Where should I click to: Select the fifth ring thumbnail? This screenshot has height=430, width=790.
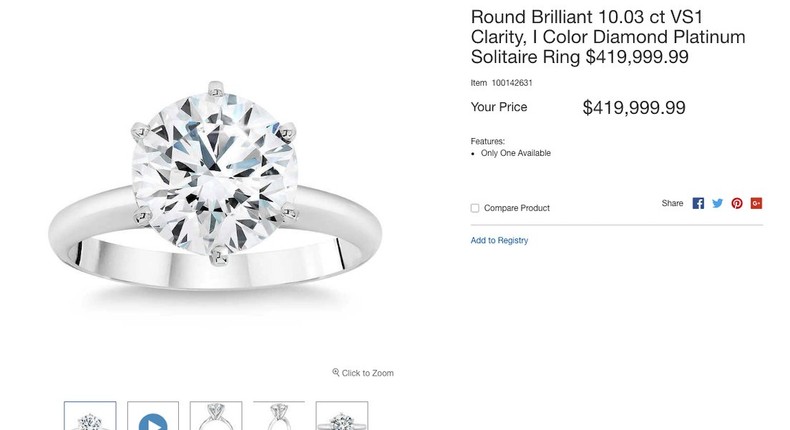[342, 418]
